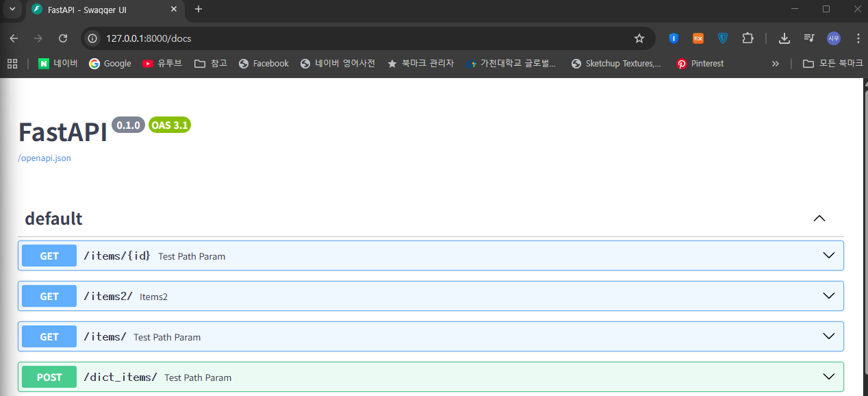Open the tab search dropdown arrow
Viewport: 868px width, 396px height.
(x=12, y=9)
